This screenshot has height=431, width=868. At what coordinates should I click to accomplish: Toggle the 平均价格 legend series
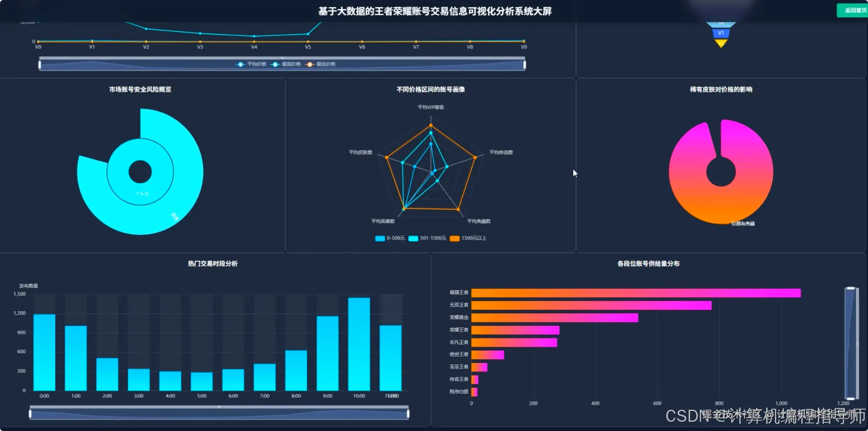(x=251, y=64)
